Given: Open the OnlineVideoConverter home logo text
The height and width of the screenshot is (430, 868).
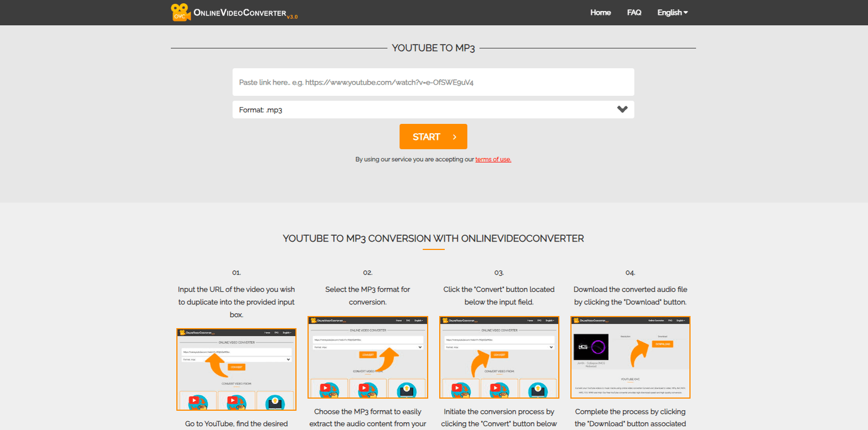Looking at the screenshot, I should [246, 13].
